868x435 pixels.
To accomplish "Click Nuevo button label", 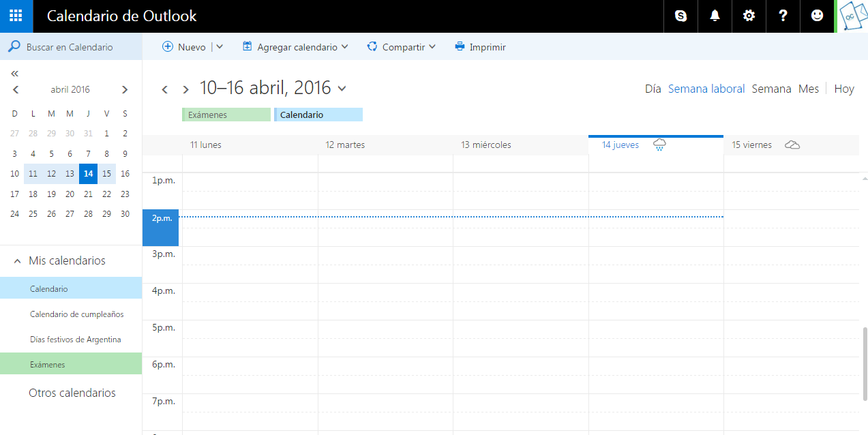I will [192, 47].
